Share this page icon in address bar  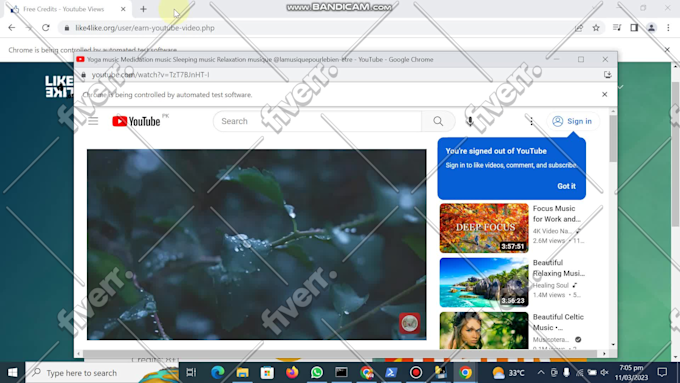coord(579,28)
